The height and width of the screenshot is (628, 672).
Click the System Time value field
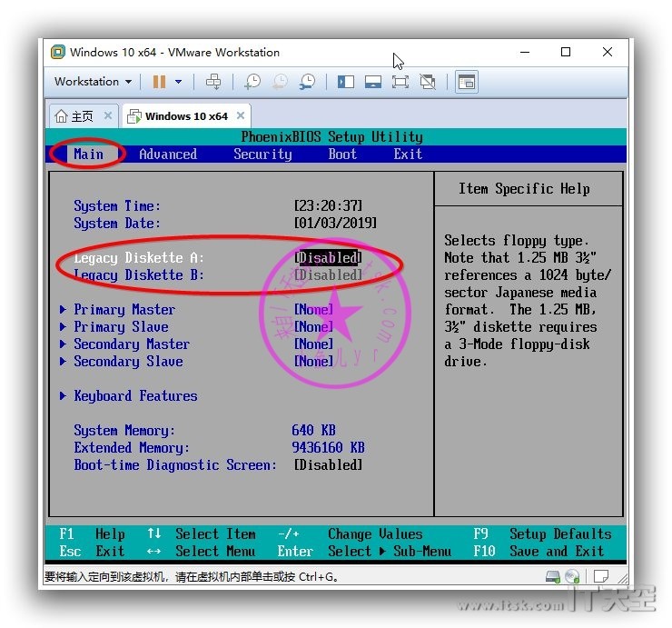coord(329,206)
